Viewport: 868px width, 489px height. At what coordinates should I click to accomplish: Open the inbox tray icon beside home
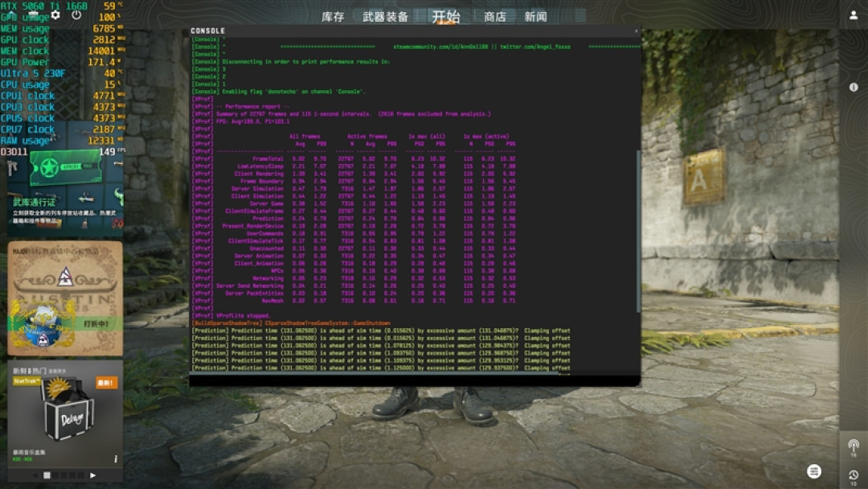(x=33, y=15)
